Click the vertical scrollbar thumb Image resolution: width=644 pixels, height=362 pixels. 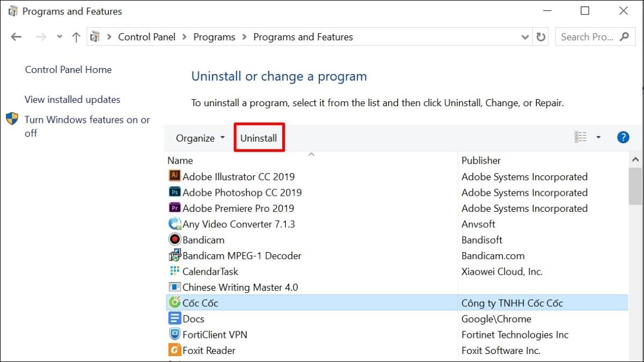635,186
